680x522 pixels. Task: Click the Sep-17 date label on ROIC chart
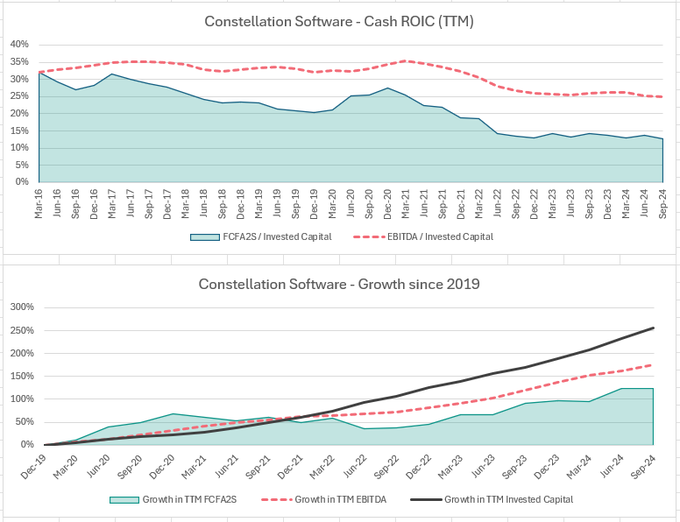149,204
